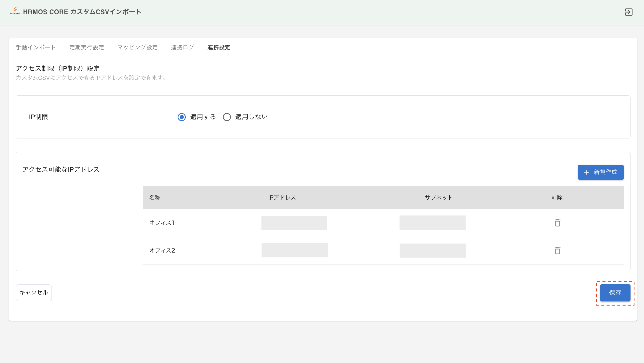
Task: Open the マッピング設定 tab
Action: [x=137, y=47]
